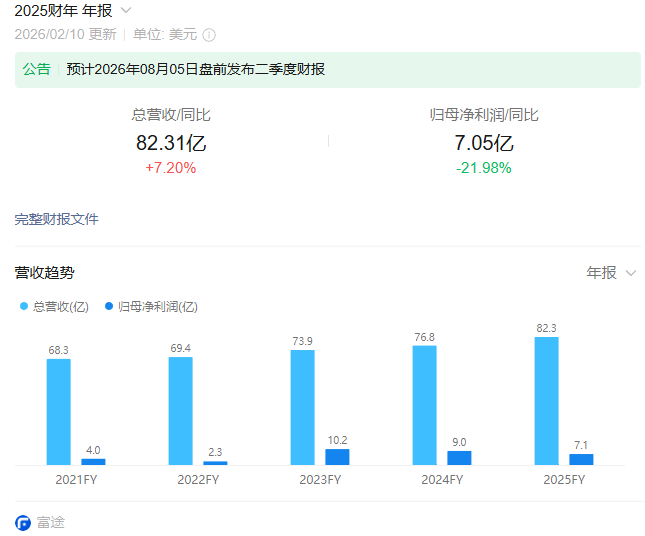Open the 完整财报文件 link
This screenshot has width=645, height=536.
(56, 219)
